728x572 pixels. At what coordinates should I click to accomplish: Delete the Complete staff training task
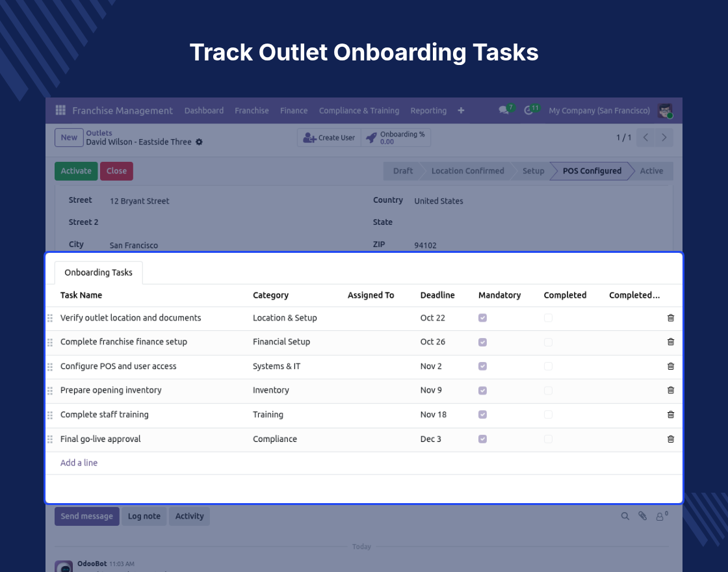click(x=670, y=415)
